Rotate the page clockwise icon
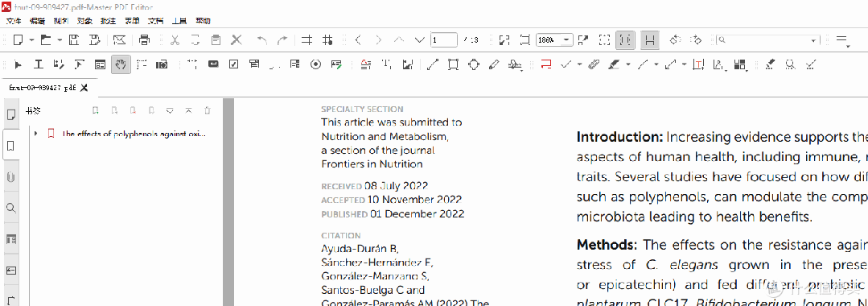Image resolution: width=868 pixels, height=306 pixels. [x=696, y=40]
